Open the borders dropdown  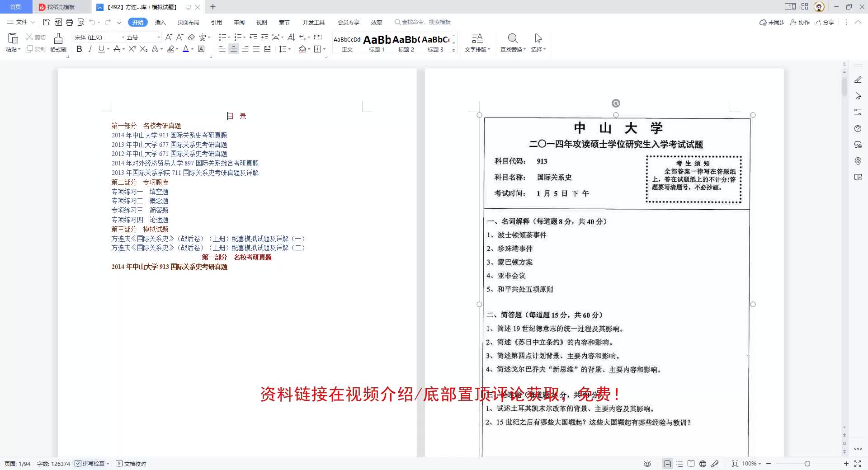[324, 49]
